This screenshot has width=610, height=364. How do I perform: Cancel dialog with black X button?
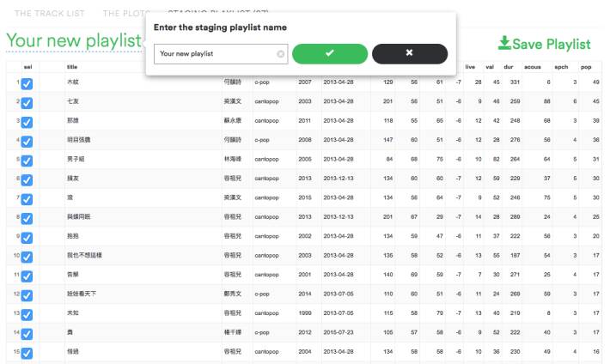pyautogui.click(x=410, y=54)
